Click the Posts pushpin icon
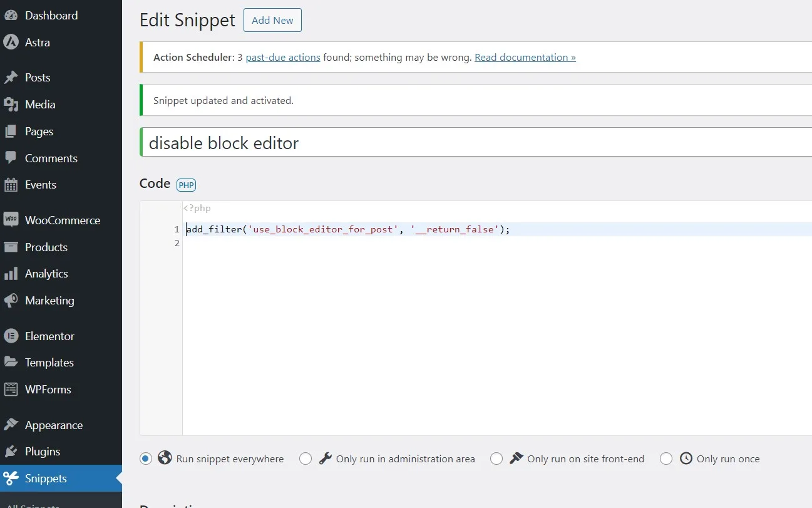Screen dimensions: 812x508 [11, 78]
